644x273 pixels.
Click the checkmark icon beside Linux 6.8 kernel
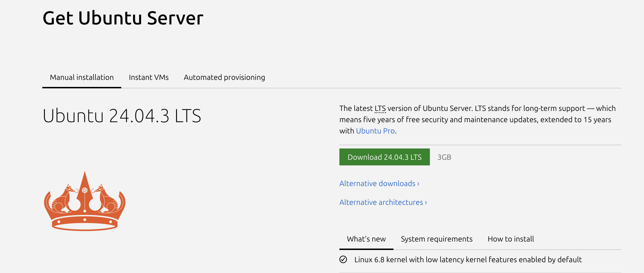[343, 260]
